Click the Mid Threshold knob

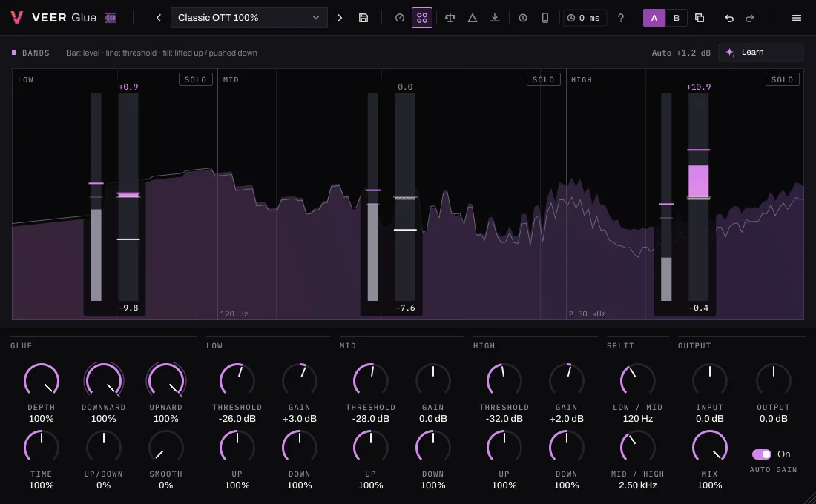[x=370, y=380]
